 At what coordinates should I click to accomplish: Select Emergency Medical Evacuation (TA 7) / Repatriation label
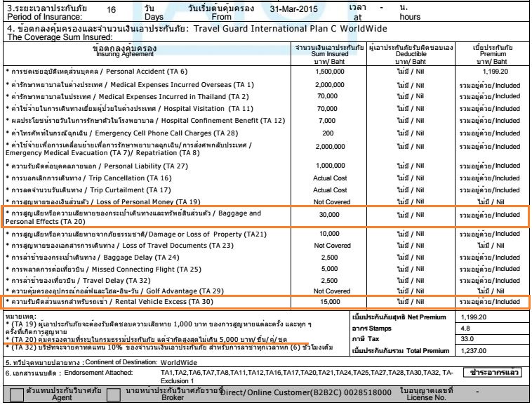tap(128, 149)
